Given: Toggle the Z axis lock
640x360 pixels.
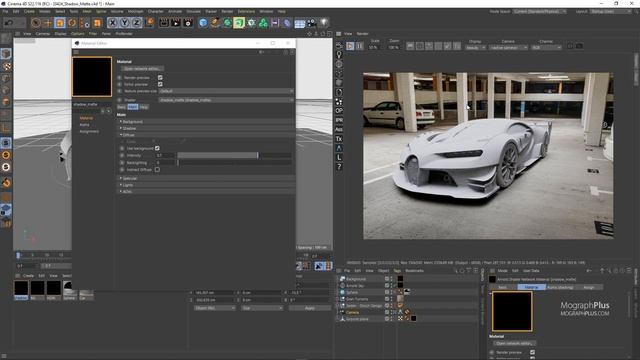Looking at the screenshot, I should pyautogui.click(x=136, y=23).
